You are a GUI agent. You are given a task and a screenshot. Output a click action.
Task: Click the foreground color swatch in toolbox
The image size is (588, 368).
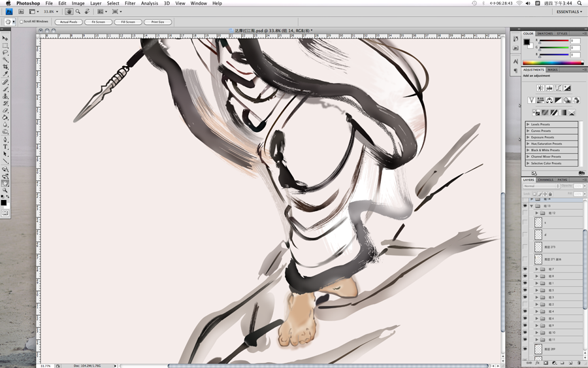tap(3, 203)
